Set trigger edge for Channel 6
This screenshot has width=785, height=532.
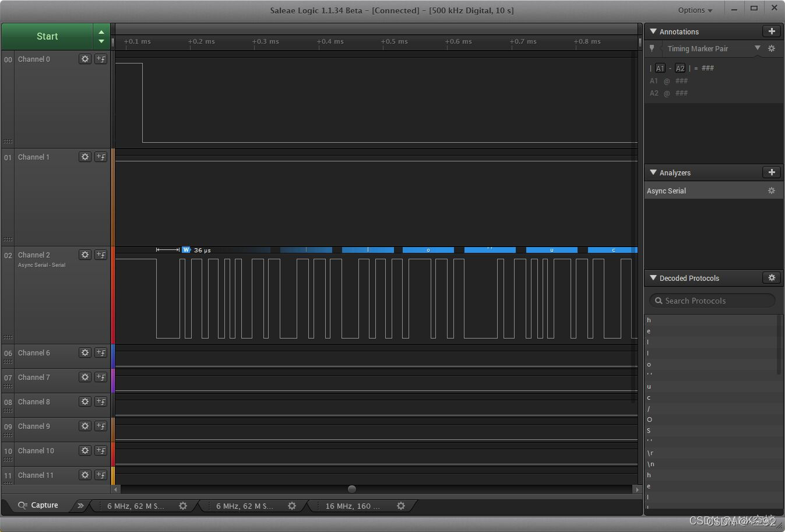(x=101, y=353)
